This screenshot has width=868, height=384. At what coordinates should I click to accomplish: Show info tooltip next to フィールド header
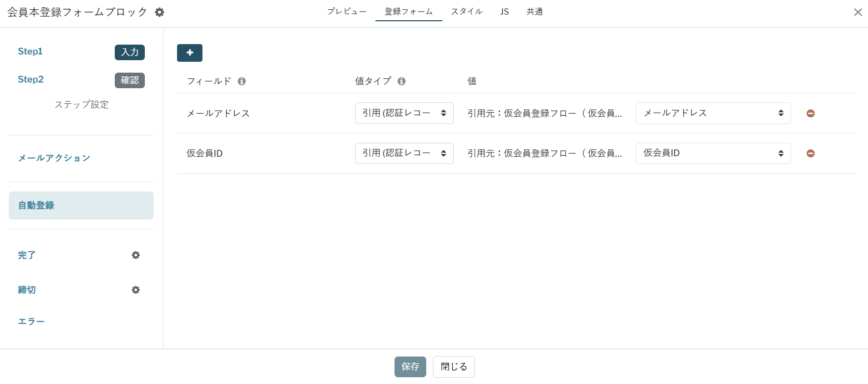click(x=241, y=81)
